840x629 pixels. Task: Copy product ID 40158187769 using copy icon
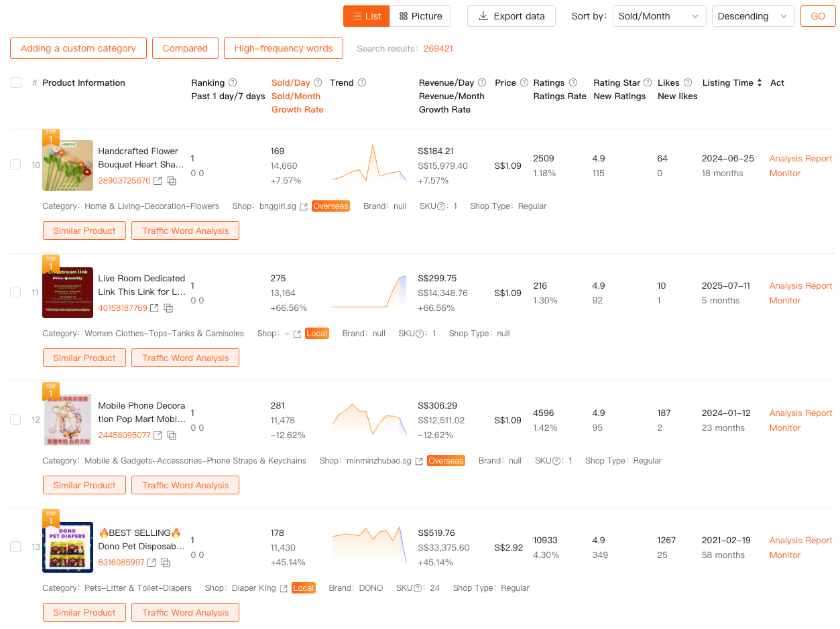point(168,308)
